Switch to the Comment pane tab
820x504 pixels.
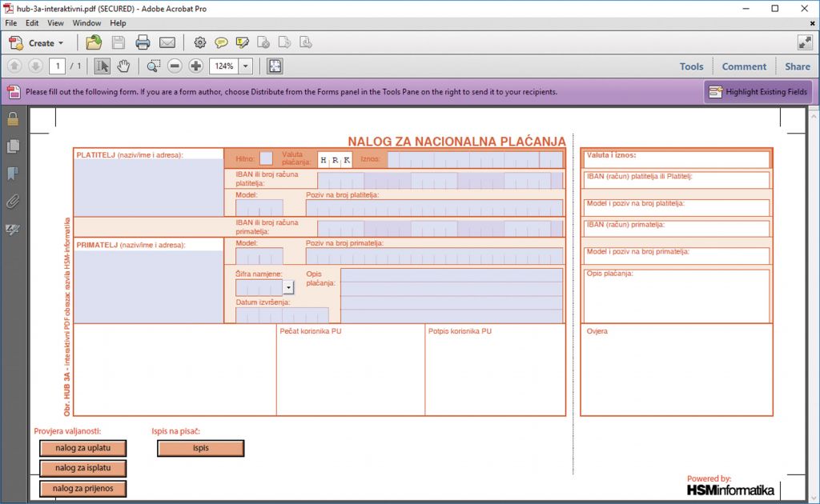(x=744, y=66)
